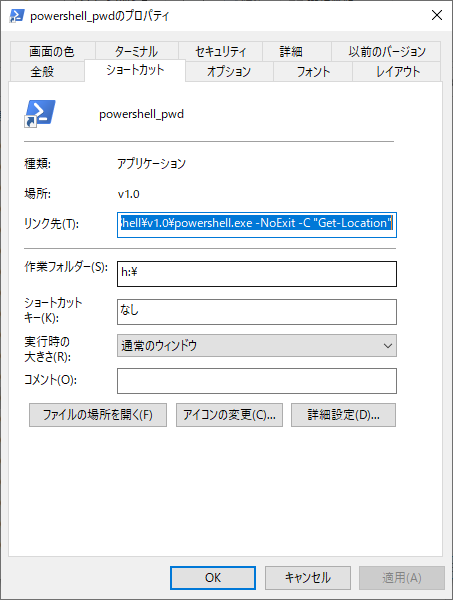
Task: Close the properties dialog with X
Action: click(437, 15)
